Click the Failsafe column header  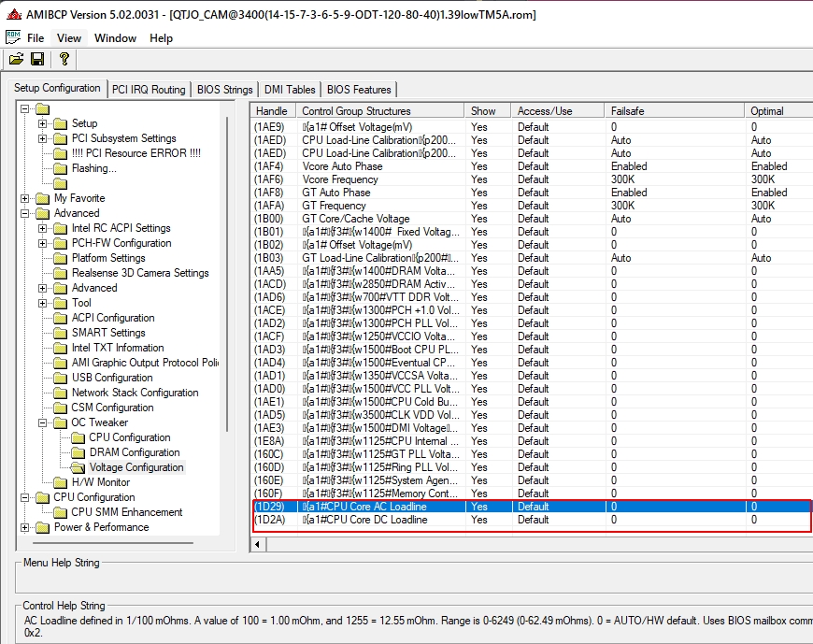675,111
